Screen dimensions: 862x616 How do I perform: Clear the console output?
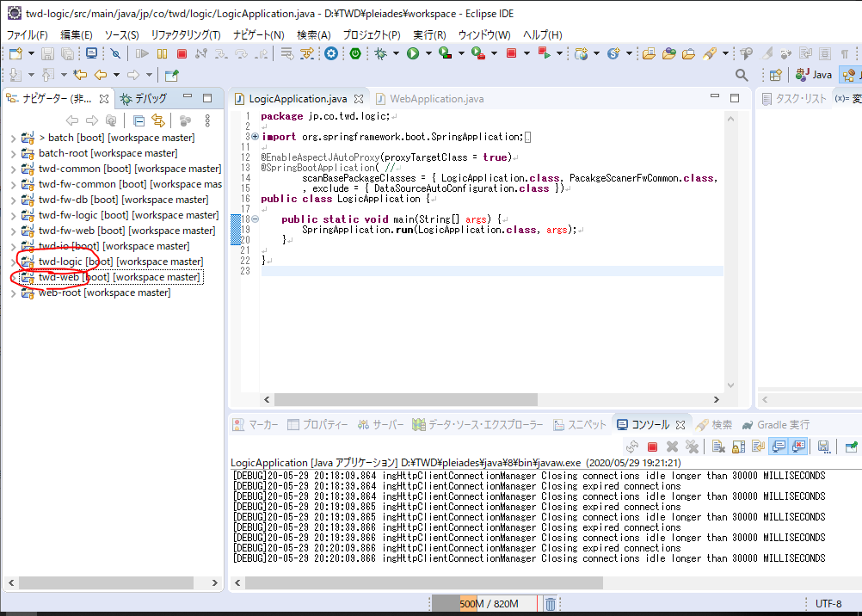point(717,447)
